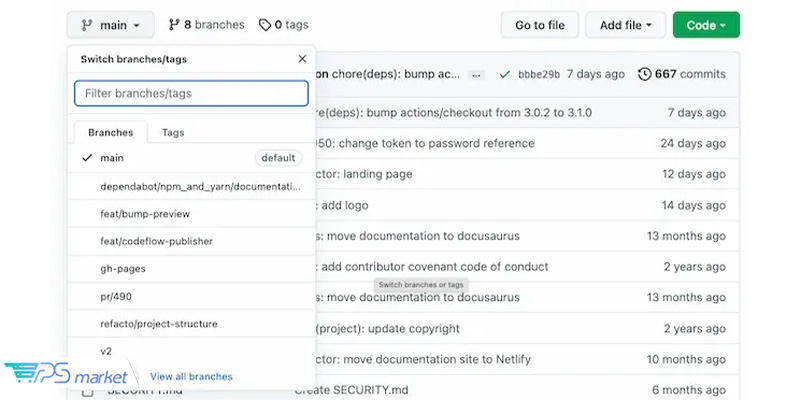800x400 pixels.
Task: Open the main branch selector dropdown
Action: coord(110,24)
